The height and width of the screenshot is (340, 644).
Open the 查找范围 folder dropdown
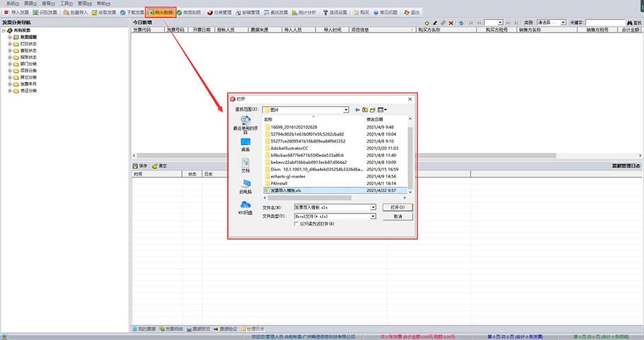click(346, 110)
